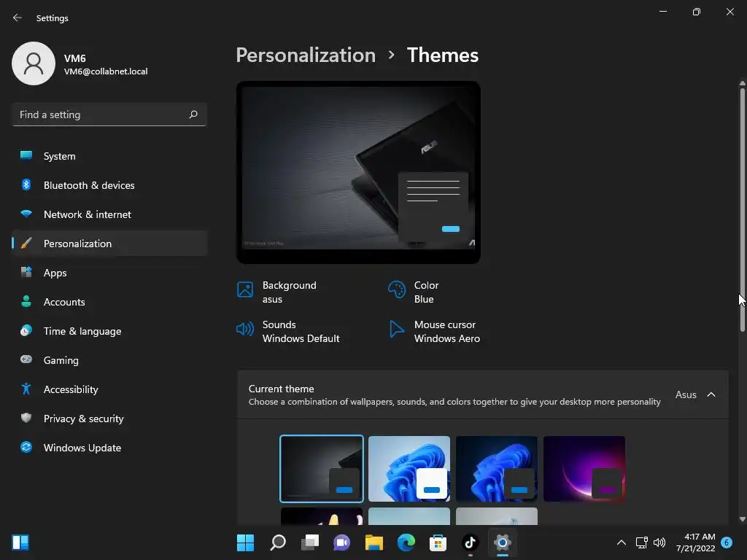
Task: Open Task View on taskbar
Action: point(309,542)
